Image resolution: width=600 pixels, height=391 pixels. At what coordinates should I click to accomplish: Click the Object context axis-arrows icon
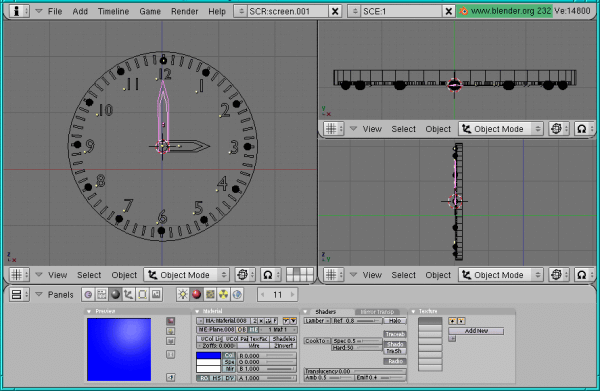(129, 294)
